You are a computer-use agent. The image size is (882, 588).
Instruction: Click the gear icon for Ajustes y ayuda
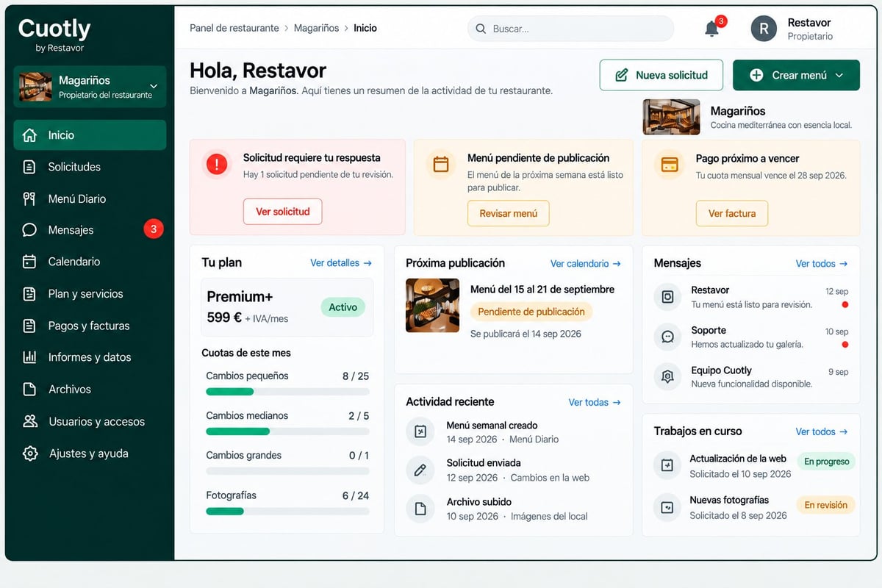30,453
